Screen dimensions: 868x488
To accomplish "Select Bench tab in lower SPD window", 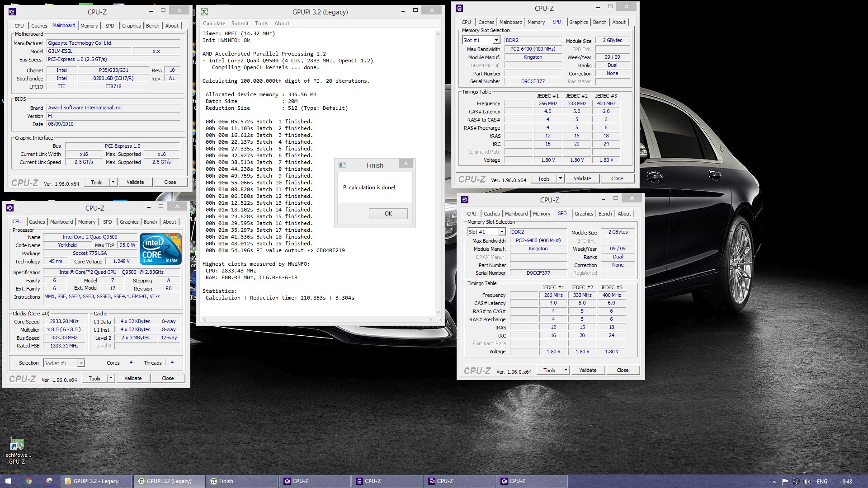I will pos(605,214).
